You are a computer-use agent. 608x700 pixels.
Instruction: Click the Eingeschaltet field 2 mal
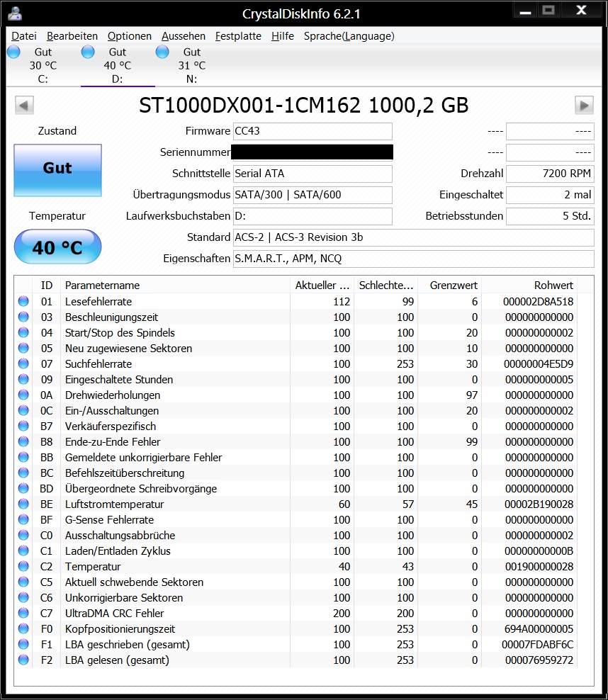tap(550, 195)
